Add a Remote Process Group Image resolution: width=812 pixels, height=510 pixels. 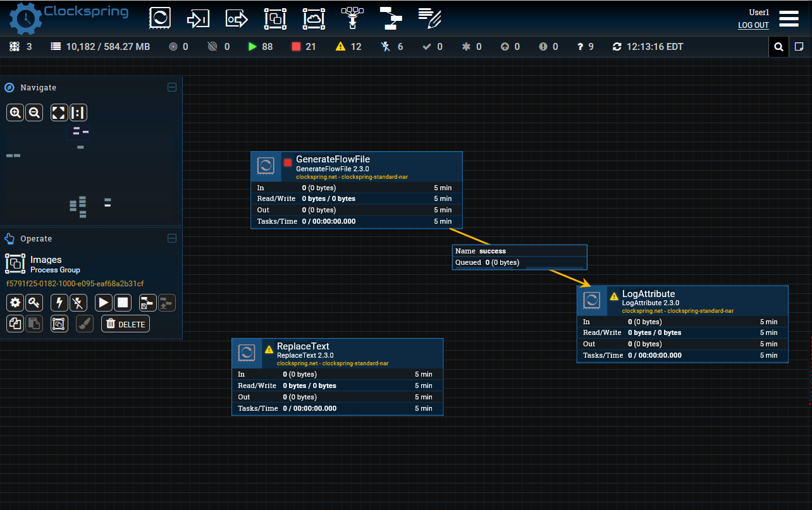(x=314, y=18)
